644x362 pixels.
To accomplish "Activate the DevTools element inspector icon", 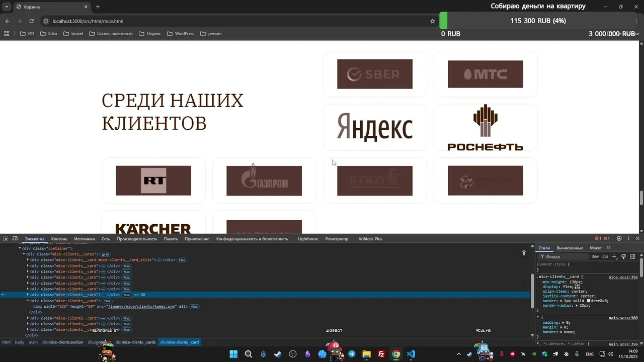I will coord(6,239).
